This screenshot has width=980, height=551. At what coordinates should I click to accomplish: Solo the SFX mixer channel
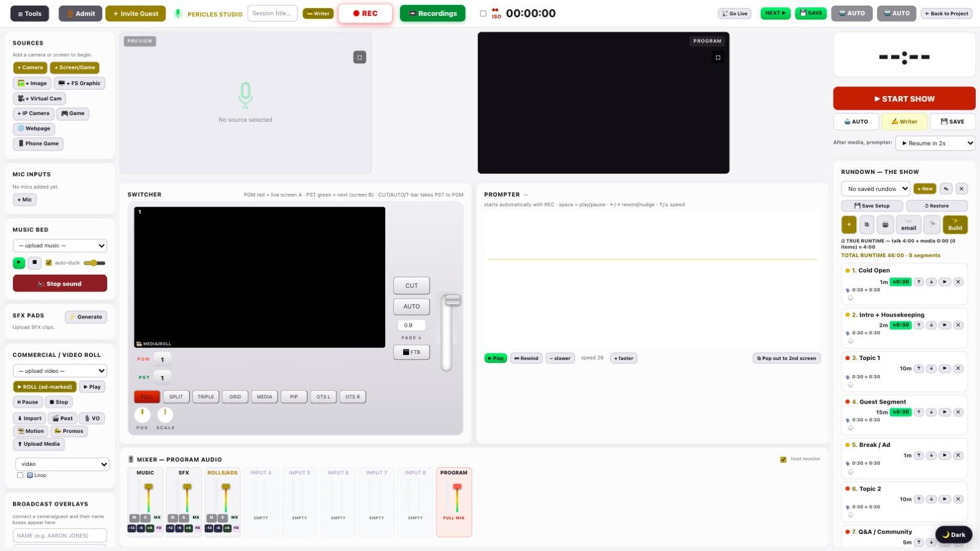[x=184, y=518]
